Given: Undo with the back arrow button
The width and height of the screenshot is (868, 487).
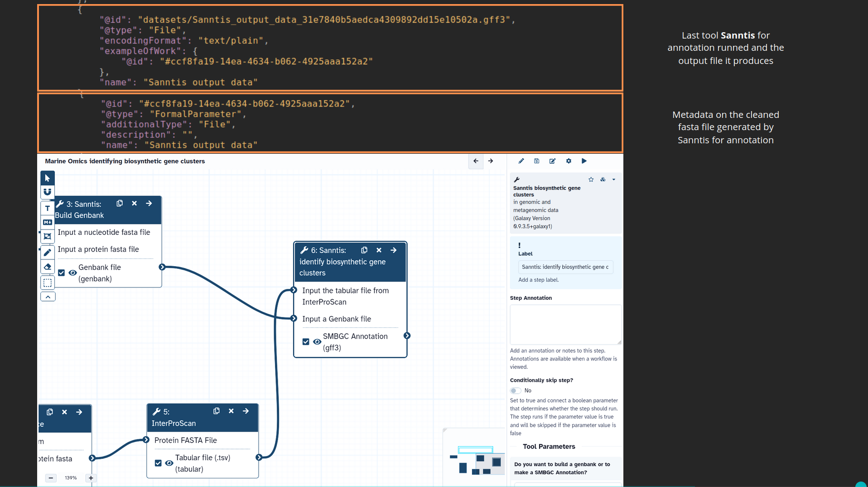Looking at the screenshot, I should click(476, 161).
